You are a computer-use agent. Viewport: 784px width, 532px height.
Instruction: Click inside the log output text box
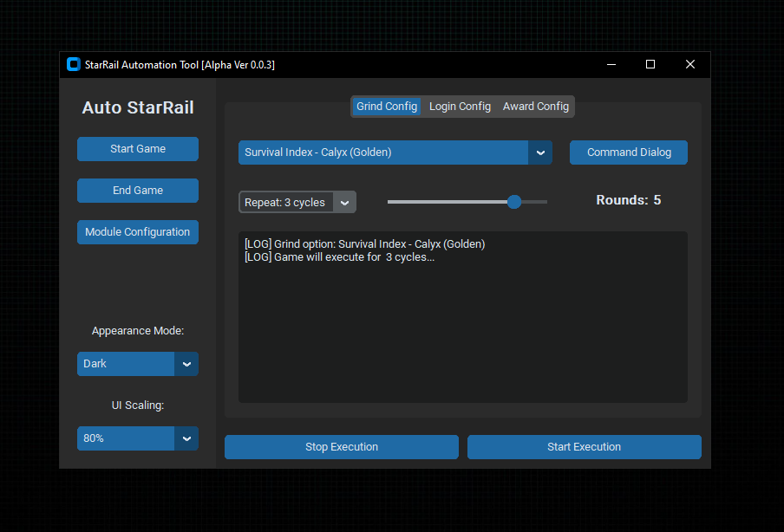(x=463, y=317)
